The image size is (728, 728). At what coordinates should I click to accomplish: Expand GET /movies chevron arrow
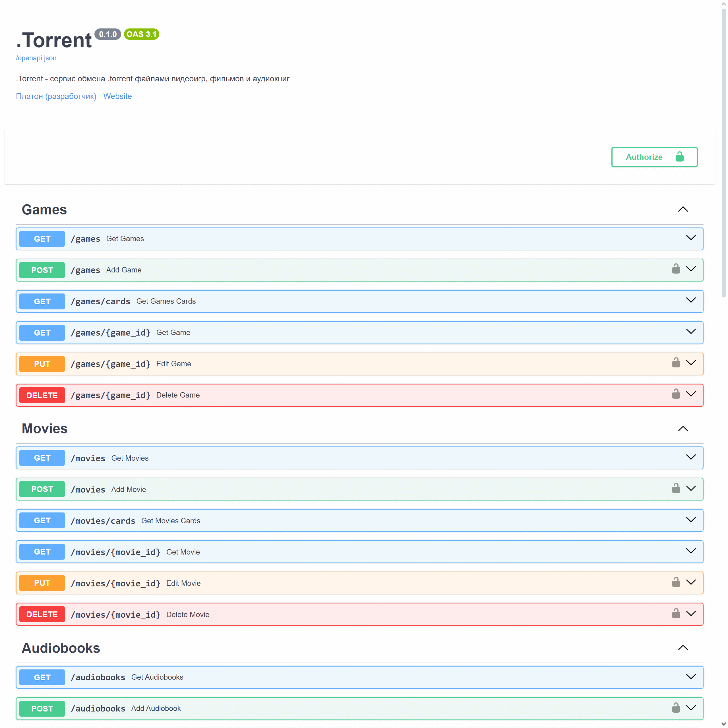[x=691, y=457]
